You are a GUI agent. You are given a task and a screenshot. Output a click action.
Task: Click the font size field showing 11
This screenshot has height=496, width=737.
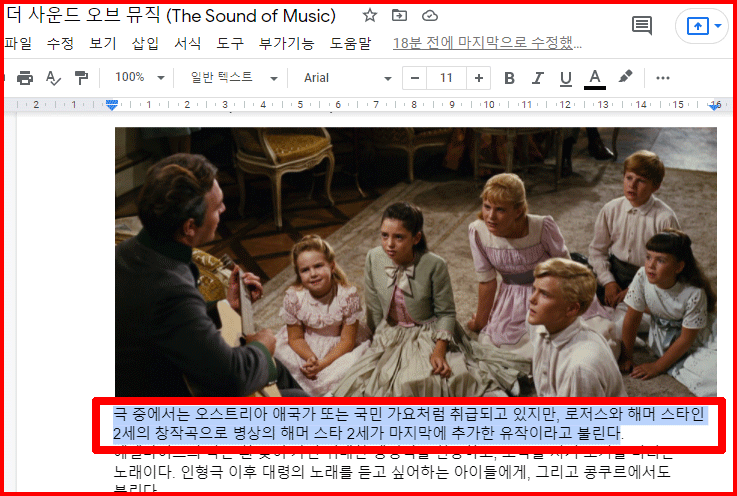point(446,78)
